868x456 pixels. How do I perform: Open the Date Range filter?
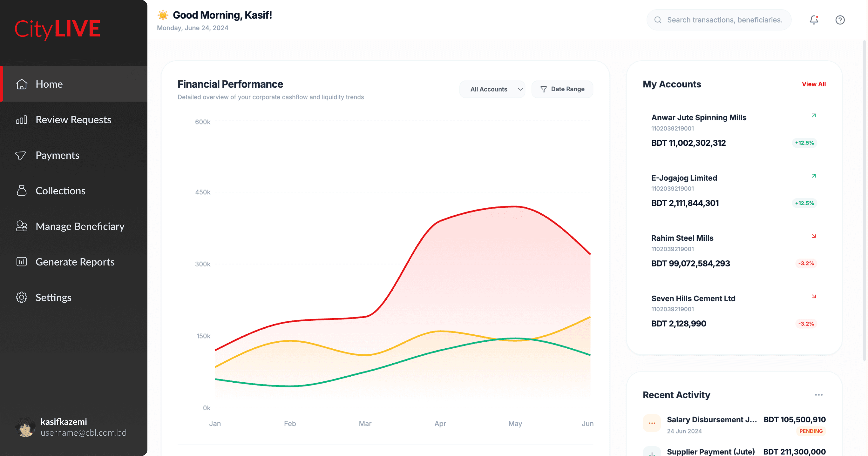[562, 89]
